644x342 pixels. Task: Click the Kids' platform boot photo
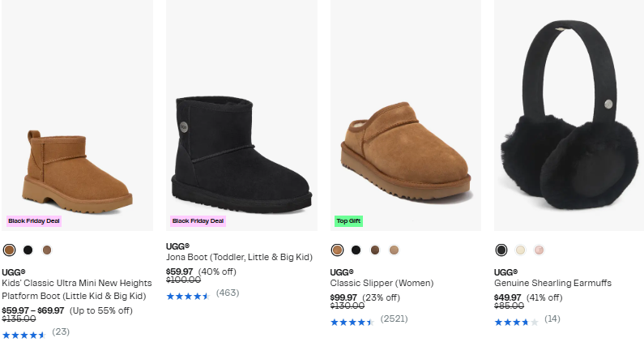pyautogui.click(x=77, y=170)
